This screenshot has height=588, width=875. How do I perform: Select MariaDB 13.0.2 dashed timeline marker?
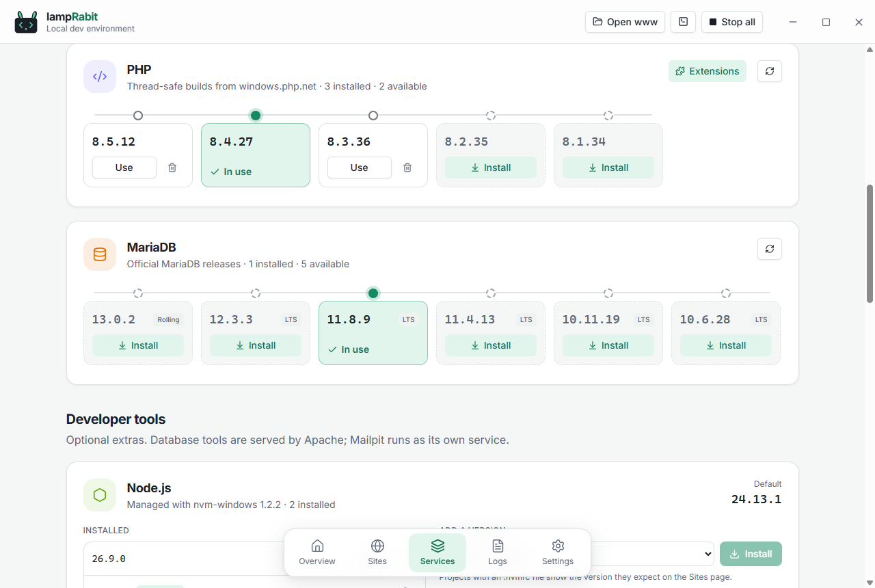coord(138,293)
